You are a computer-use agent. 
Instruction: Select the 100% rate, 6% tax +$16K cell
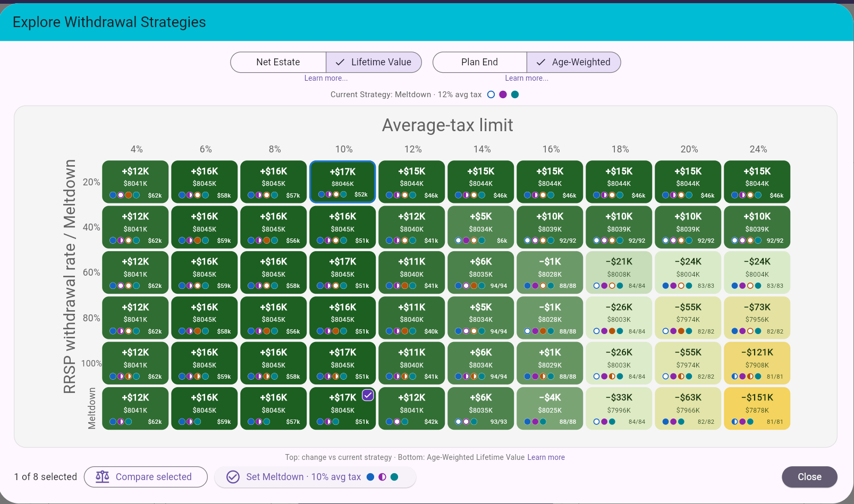pyautogui.click(x=205, y=363)
